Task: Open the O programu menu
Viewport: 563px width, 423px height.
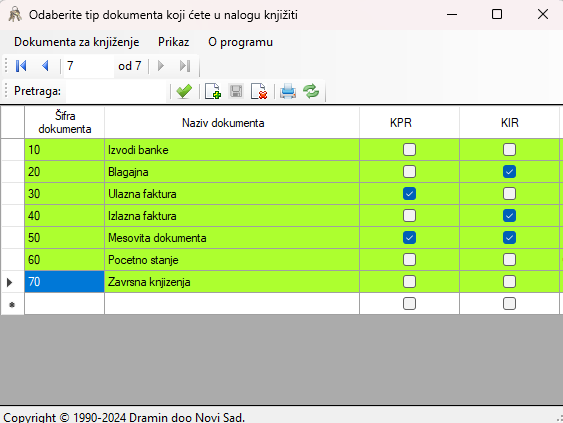Action: (240, 42)
